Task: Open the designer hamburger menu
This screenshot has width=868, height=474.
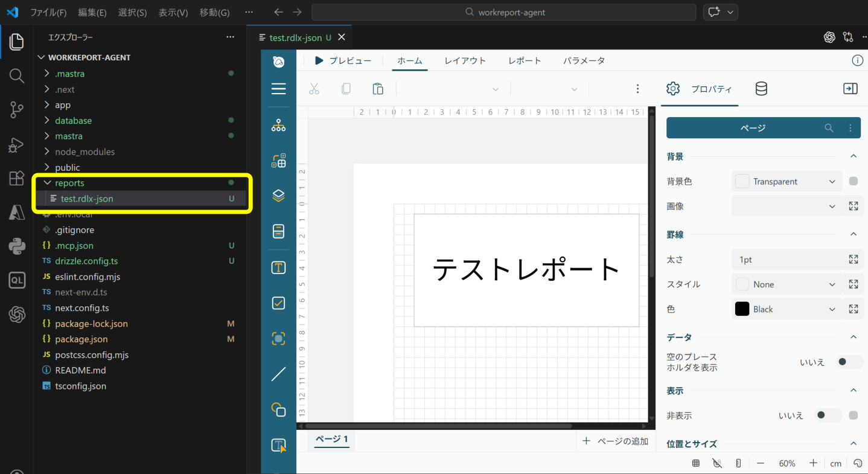Action: [x=278, y=89]
